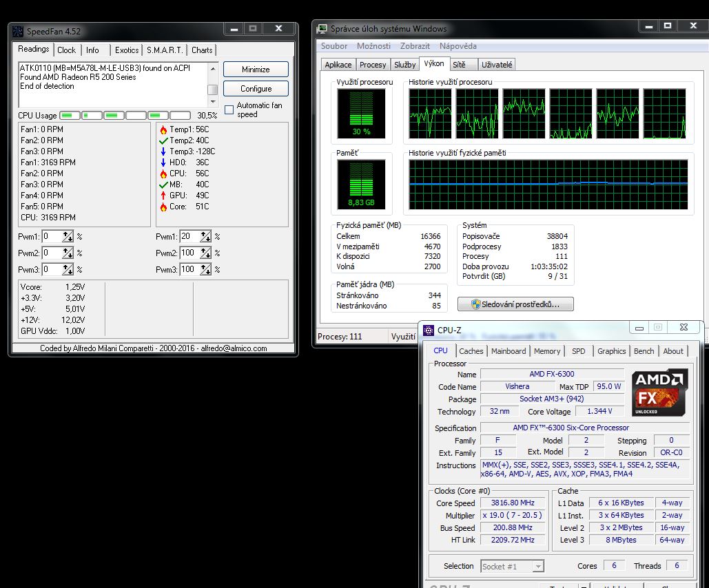This screenshot has height=588, width=709.
Task: Click the green checkmark icon beside Temp2
Action: coord(163,140)
